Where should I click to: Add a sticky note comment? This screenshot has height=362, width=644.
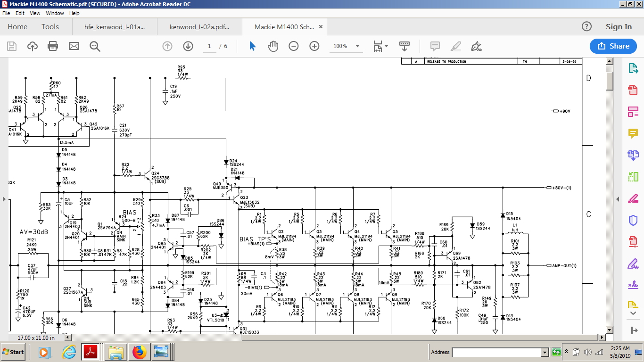(435, 46)
